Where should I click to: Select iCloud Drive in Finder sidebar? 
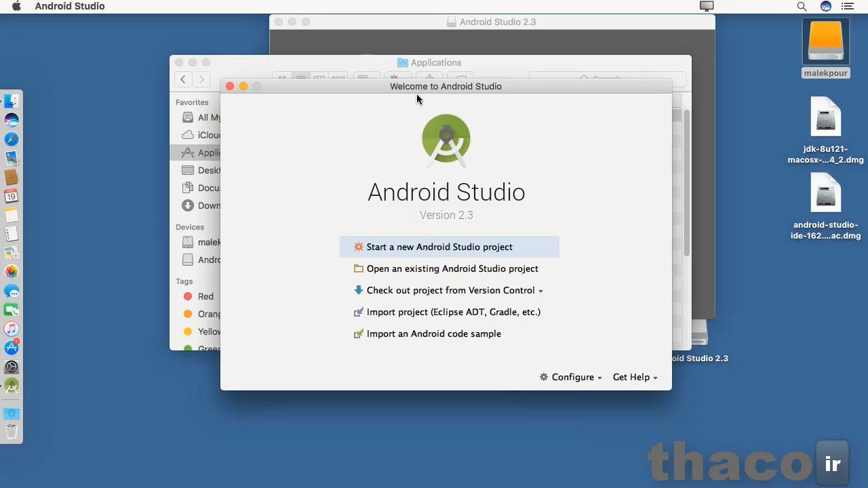pos(201,135)
